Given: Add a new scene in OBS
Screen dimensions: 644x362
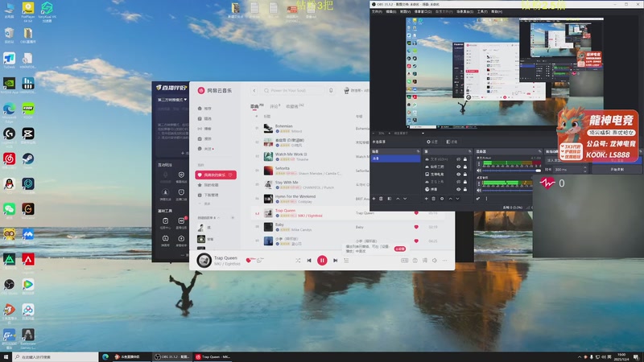Looking at the screenshot, I should click(374, 199).
